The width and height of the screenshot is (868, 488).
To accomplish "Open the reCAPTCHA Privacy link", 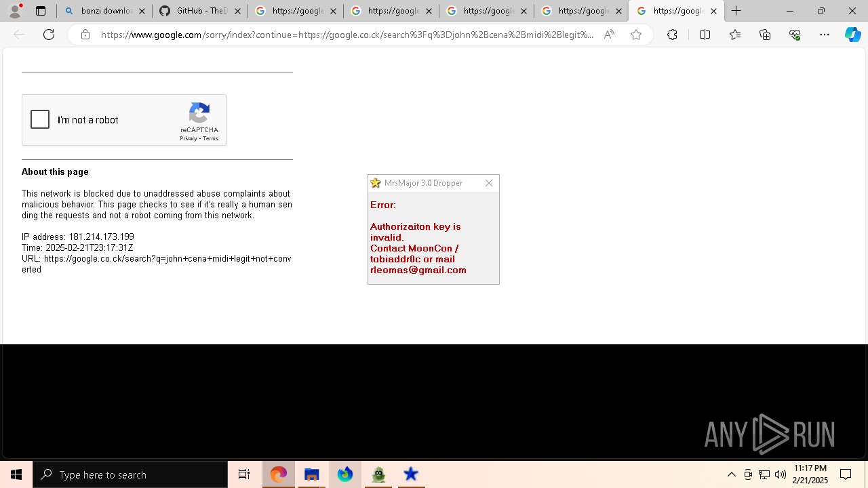I will (x=189, y=138).
